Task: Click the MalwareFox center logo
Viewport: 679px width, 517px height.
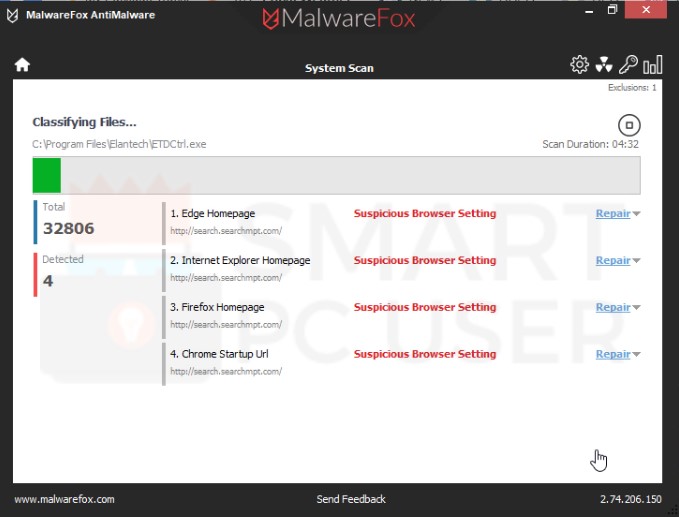Action: [339, 19]
